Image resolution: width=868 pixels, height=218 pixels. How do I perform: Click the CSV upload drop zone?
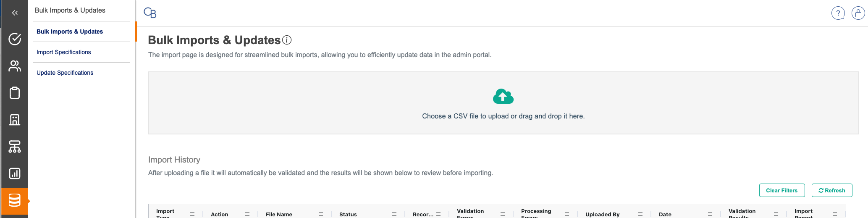503,103
